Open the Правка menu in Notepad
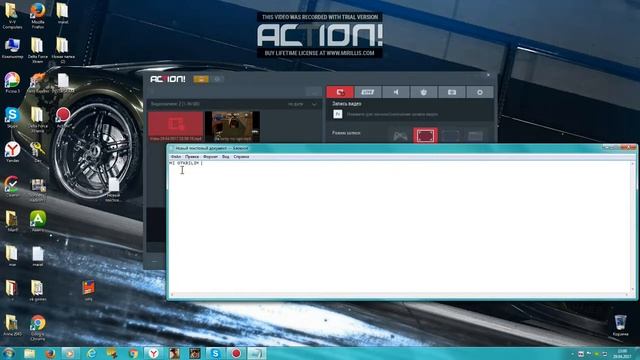This screenshot has width=640, height=360. [192, 157]
